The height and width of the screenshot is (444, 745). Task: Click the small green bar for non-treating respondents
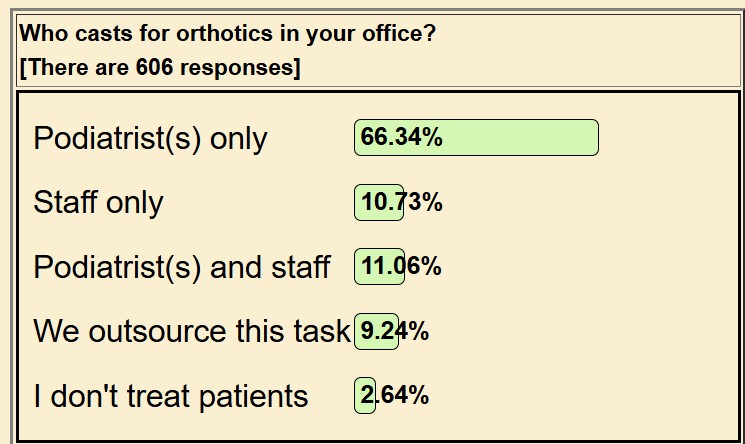(365, 396)
